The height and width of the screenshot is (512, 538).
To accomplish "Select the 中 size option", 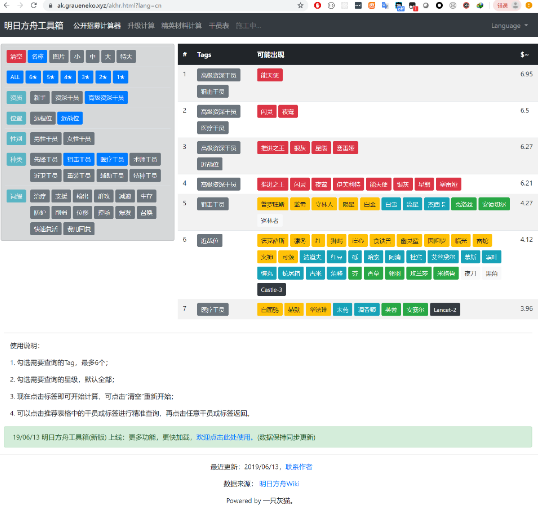I will point(93,56).
